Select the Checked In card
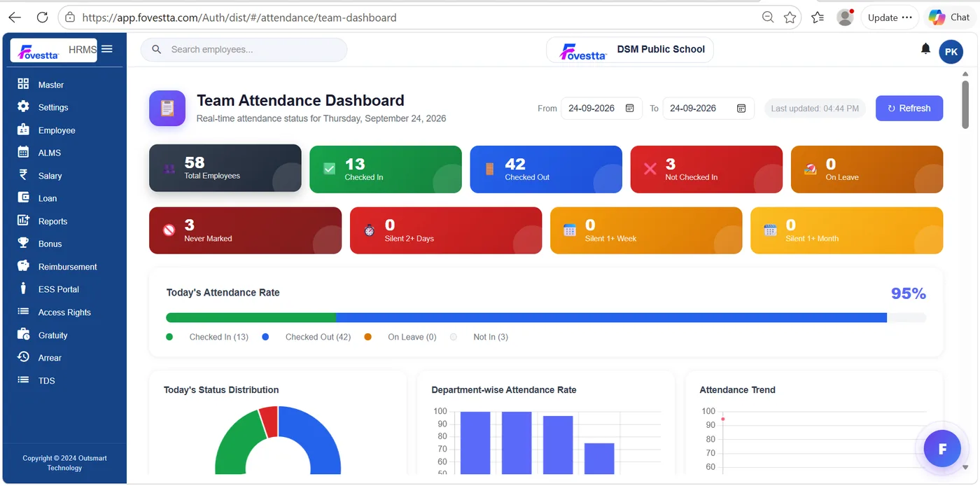Viewport: 980px width, 486px height. (x=386, y=169)
